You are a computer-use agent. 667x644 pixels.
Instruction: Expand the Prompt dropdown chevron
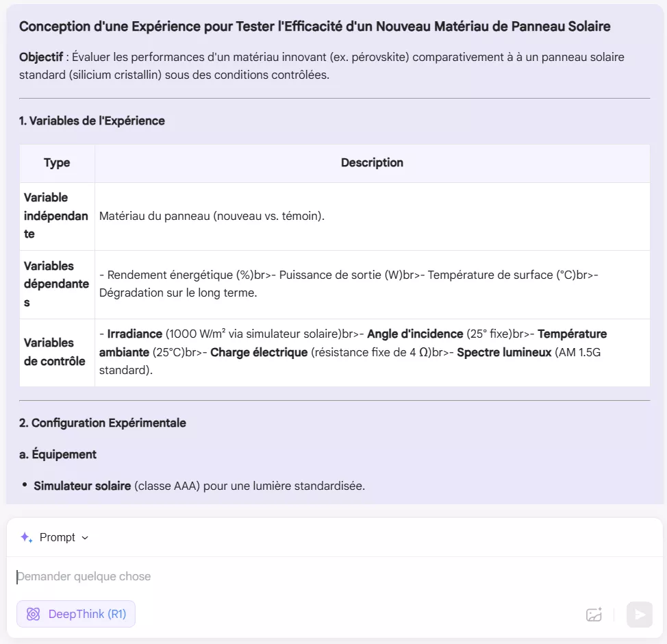click(85, 538)
